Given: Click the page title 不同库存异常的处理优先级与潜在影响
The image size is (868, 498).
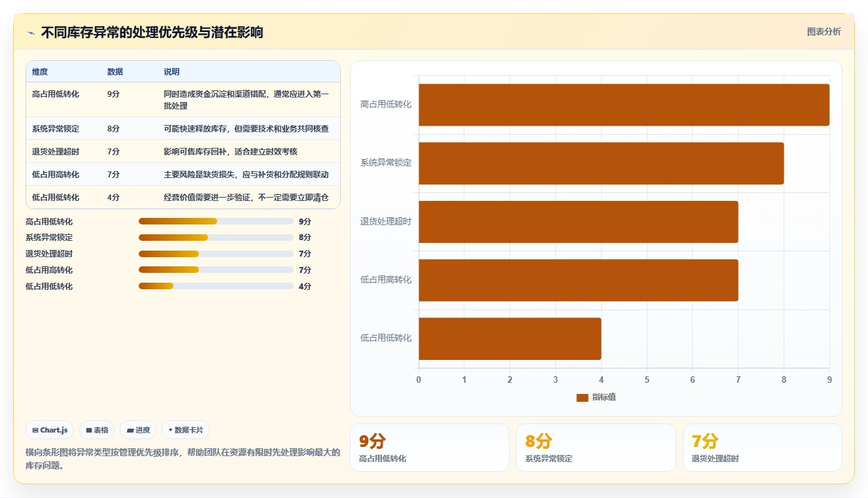Looking at the screenshot, I should click(152, 33).
